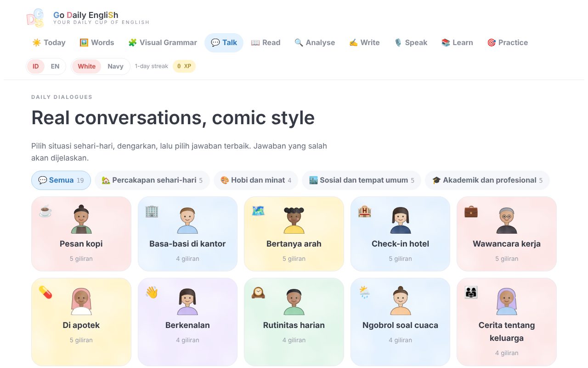Viewport: 588px width, 368px height.
Task: Open the Today tab
Action: coord(49,43)
